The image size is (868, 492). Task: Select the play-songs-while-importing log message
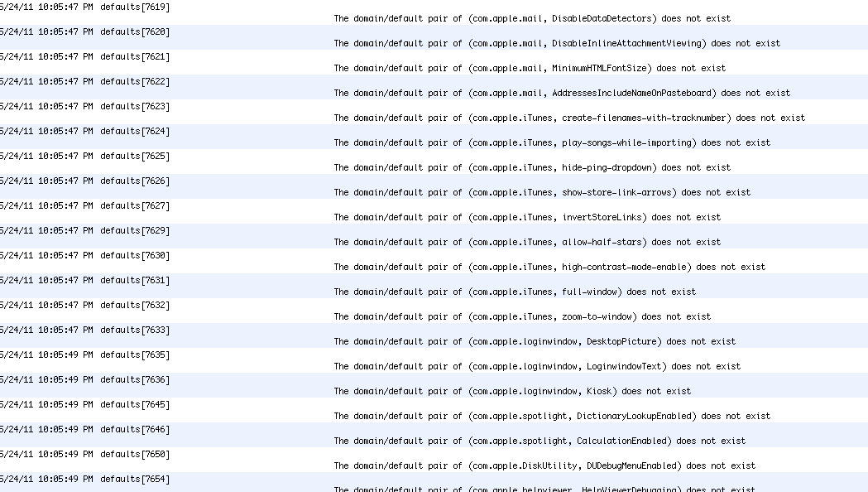tap(552, 143)
